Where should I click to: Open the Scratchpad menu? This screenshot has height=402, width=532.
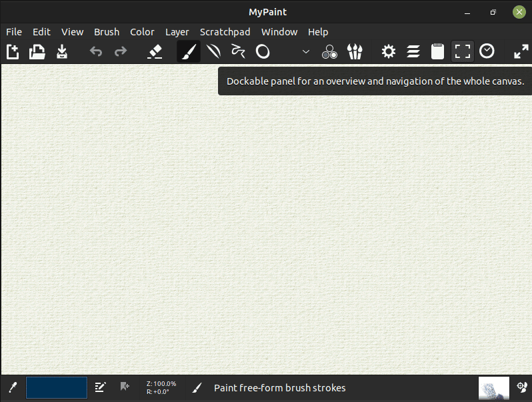(x=225, y=32)
